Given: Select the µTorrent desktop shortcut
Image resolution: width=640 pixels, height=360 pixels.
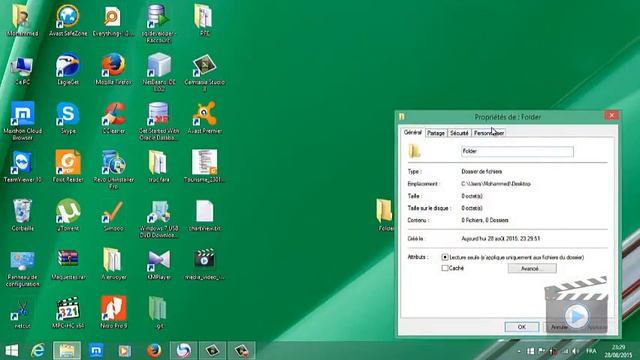Looking at the screenshot, I should (x=68, y=215).
